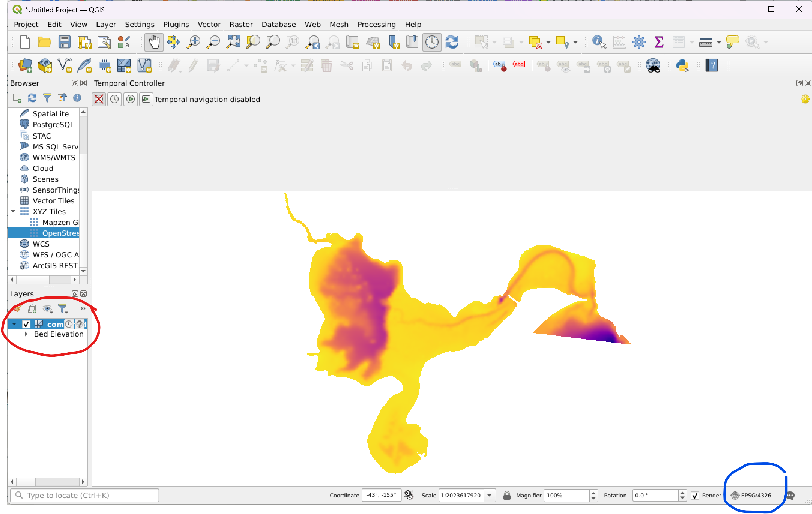Viewport: 812px width, 514px height.
Task: Uncheck the mesh layer visibility checkbox
Action: pos(26,324)
